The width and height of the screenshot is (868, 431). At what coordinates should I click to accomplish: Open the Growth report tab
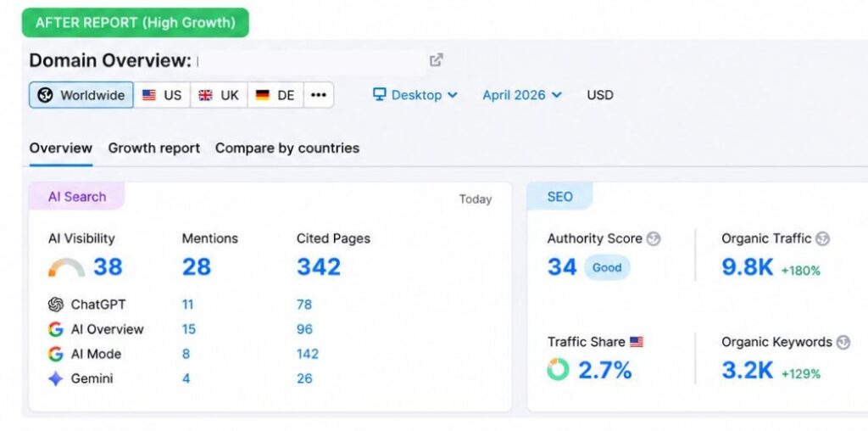pos(154,148)
